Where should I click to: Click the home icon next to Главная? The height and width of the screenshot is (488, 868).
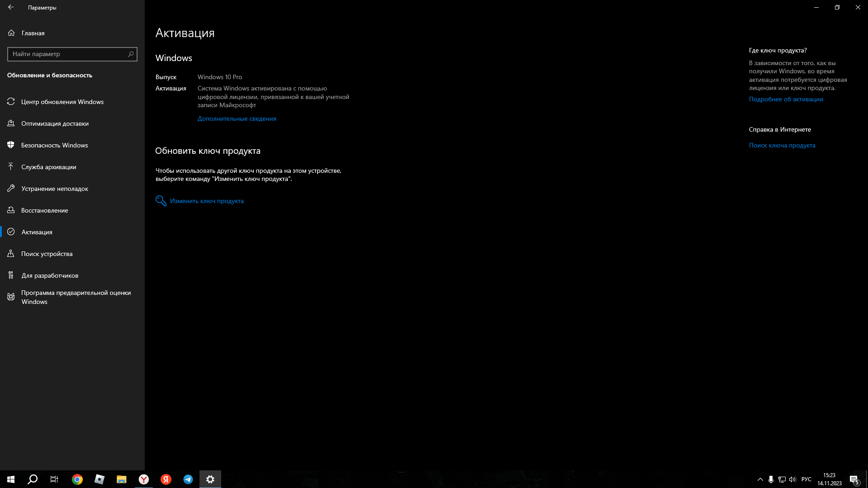11,33
